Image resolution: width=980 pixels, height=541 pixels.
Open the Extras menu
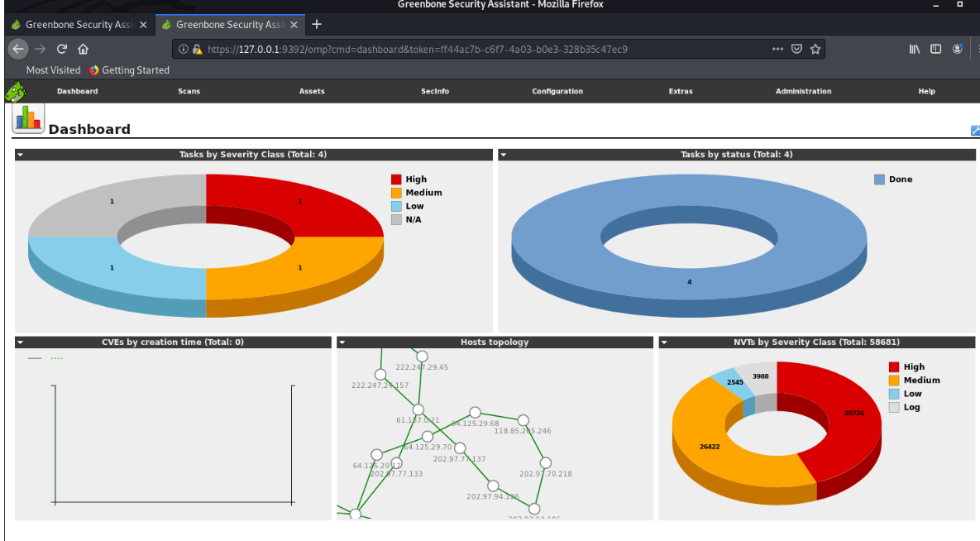(x=681, y=91)
